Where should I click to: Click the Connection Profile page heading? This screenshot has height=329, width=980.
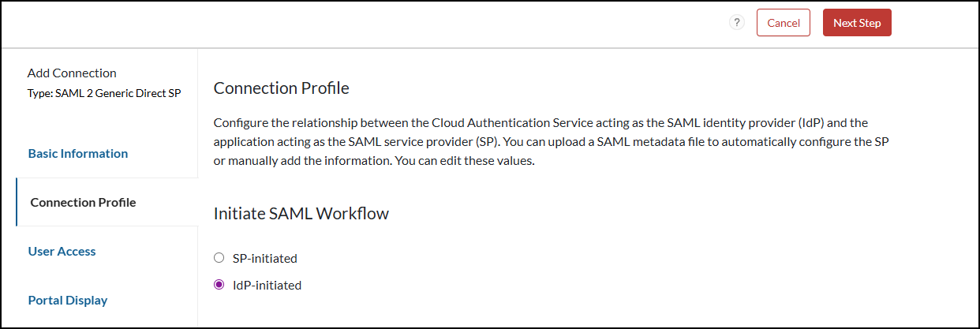click(x=281, y=88)
